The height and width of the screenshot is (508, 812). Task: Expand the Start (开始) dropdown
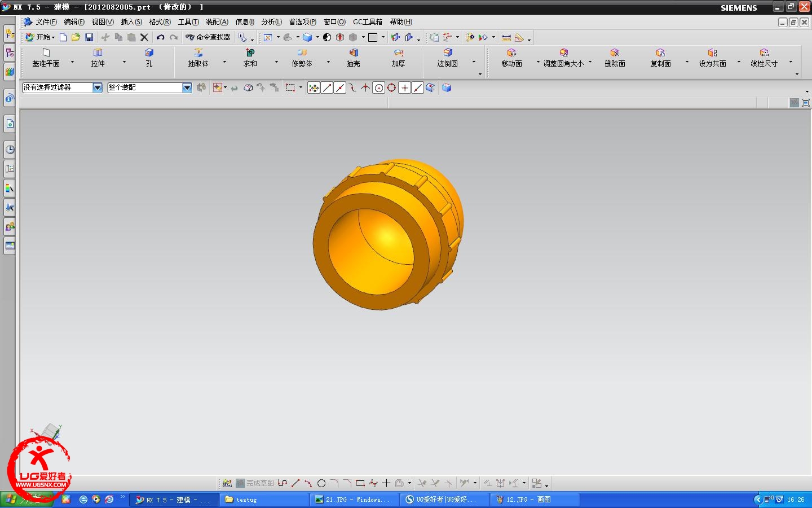pyautogui.click(x=41, y=37)
